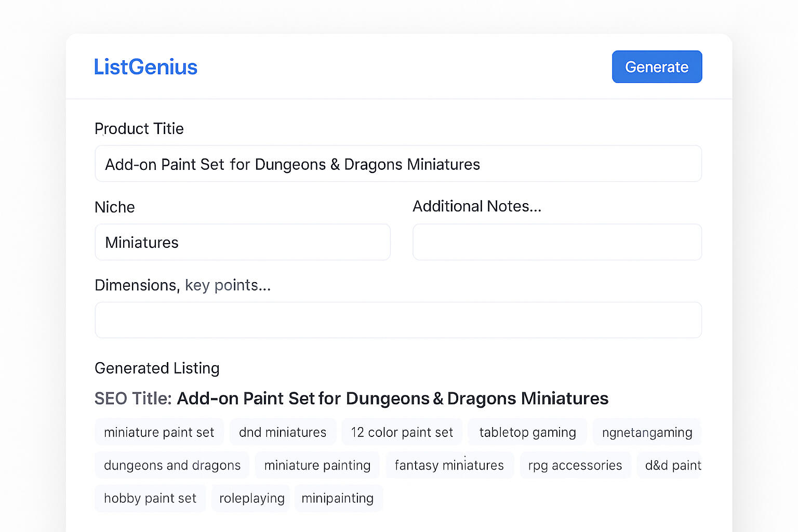Select the 'ngnetangaming' tag
The height and width of the screenshot is (532, 798).
tap(647, 432)
